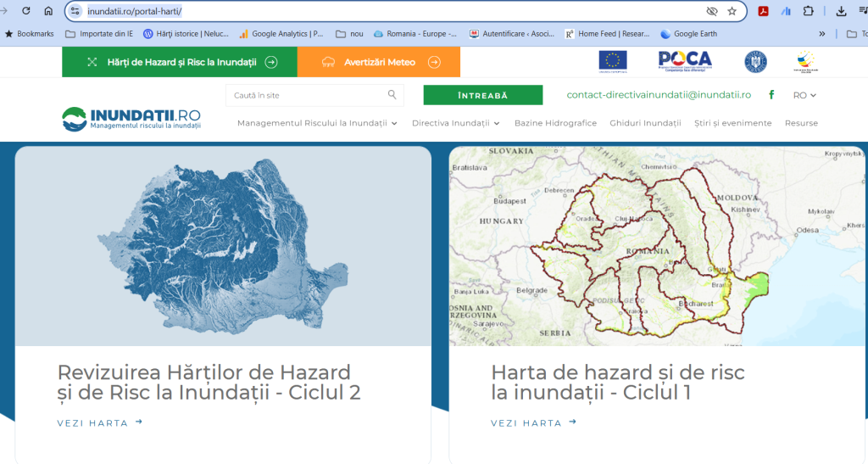Open the browser extensions puzzle icon
Image resolution: width=868 pixels, height=464 pixels.
[x=808, y=11]
